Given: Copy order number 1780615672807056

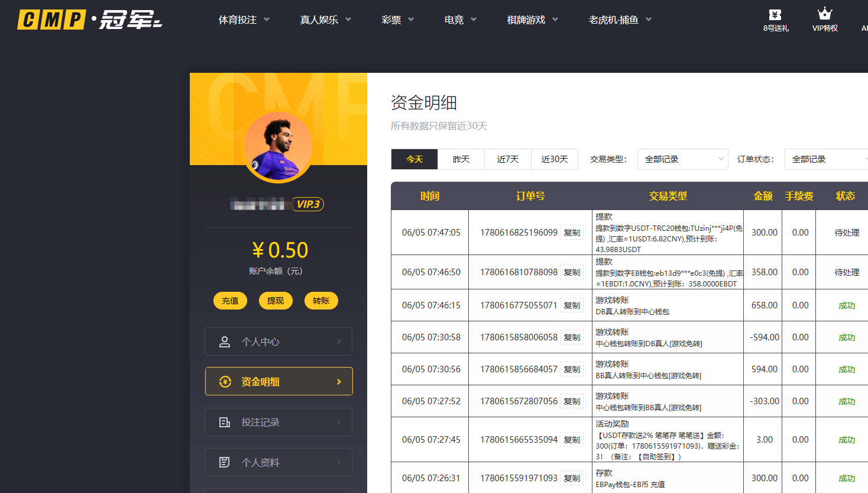Looking at the screenshot, I should (572, 401).
